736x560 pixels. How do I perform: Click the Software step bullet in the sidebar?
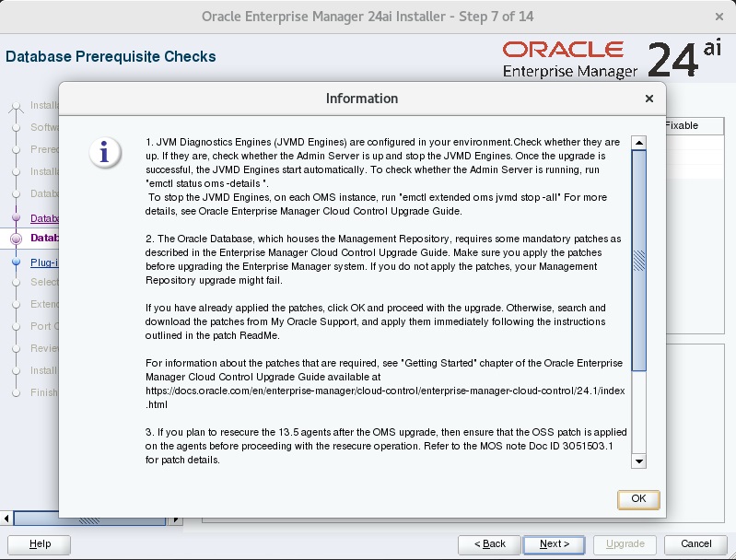[16, 127]
